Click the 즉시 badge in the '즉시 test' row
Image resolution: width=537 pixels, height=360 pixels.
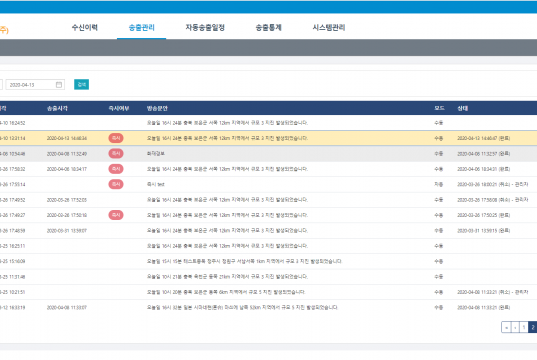pos(116,184)
